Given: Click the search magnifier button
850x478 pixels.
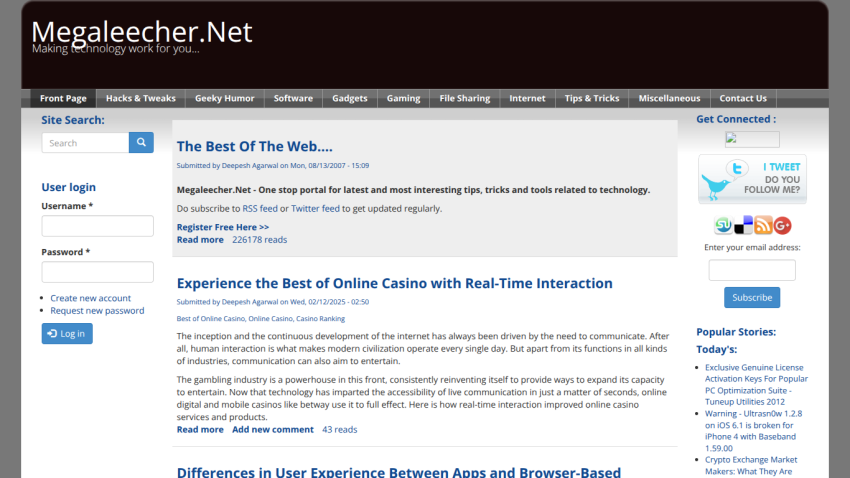Looking at the screenshot, I should point(141,143).
